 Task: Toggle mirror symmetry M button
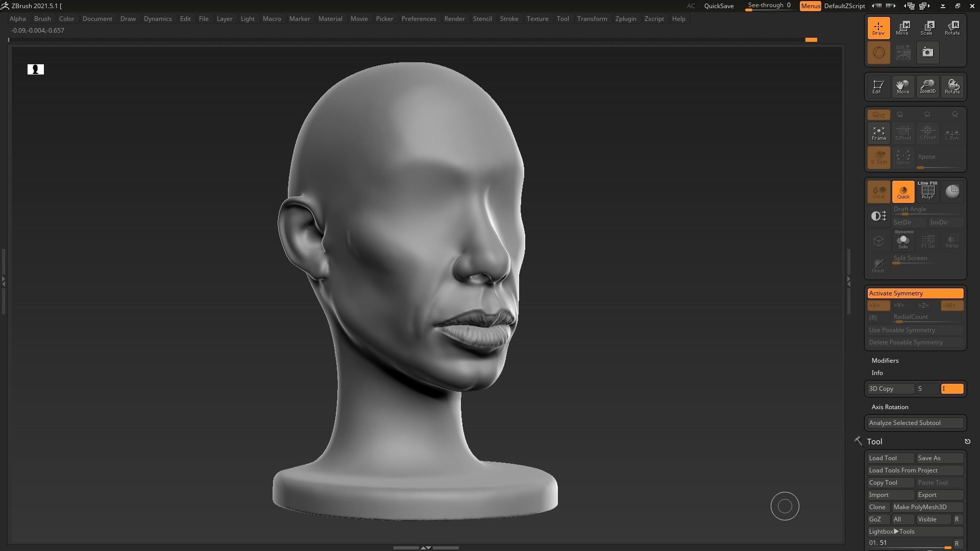tap(952, 306)
